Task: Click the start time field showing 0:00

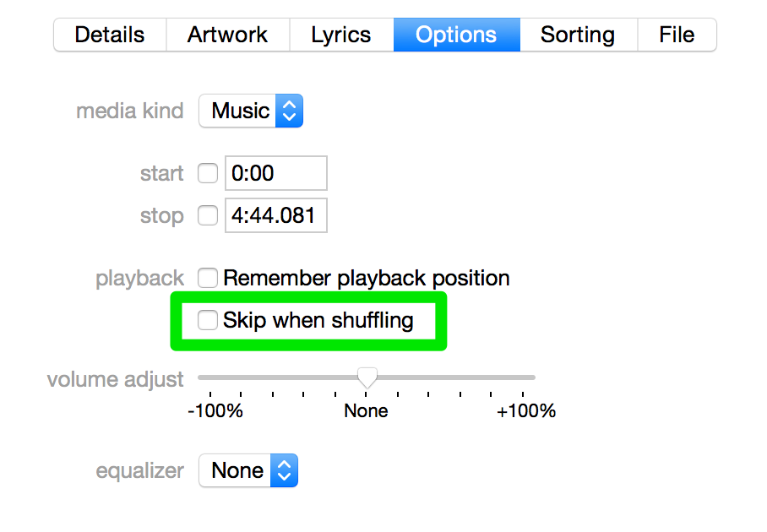Action: (x=275, y=174)
